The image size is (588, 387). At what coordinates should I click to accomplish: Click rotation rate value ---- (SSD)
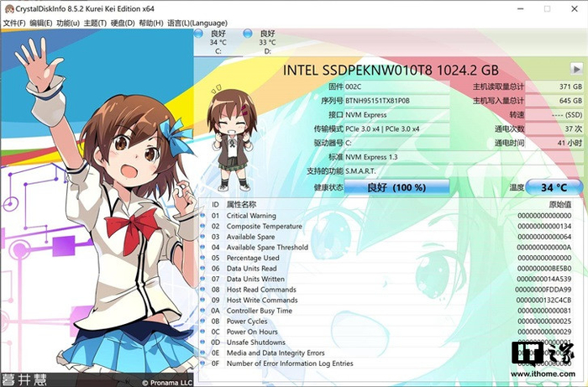554,115
